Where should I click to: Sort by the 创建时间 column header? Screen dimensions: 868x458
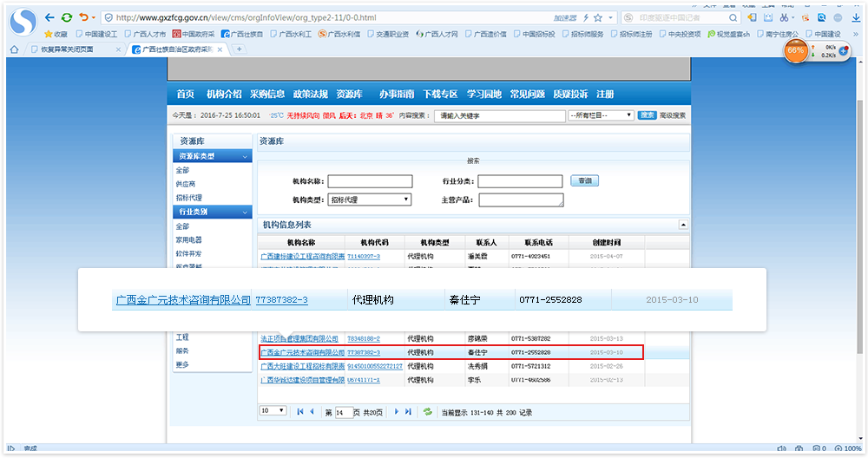coord(606,242)
